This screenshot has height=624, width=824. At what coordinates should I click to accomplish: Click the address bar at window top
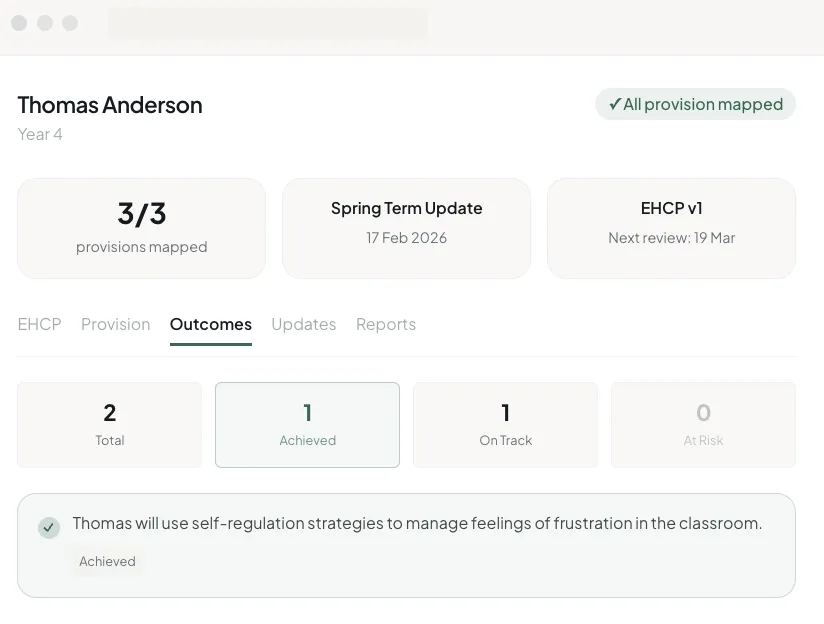click(267, 23)
